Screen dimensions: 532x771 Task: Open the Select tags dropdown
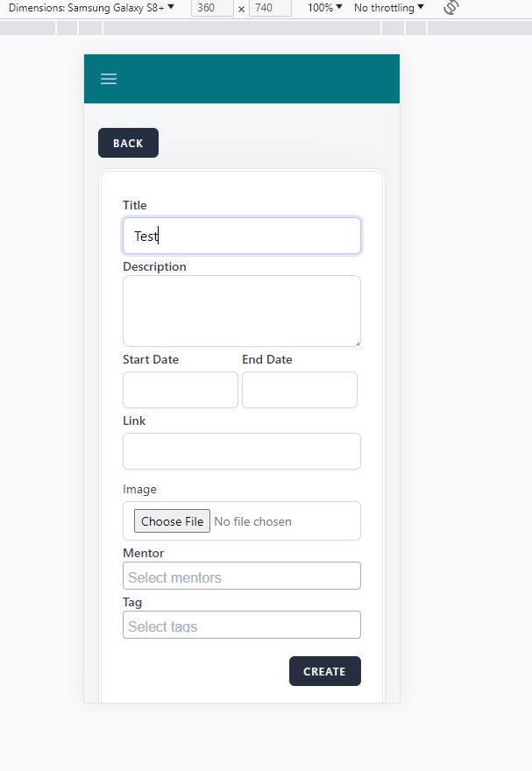242,626
